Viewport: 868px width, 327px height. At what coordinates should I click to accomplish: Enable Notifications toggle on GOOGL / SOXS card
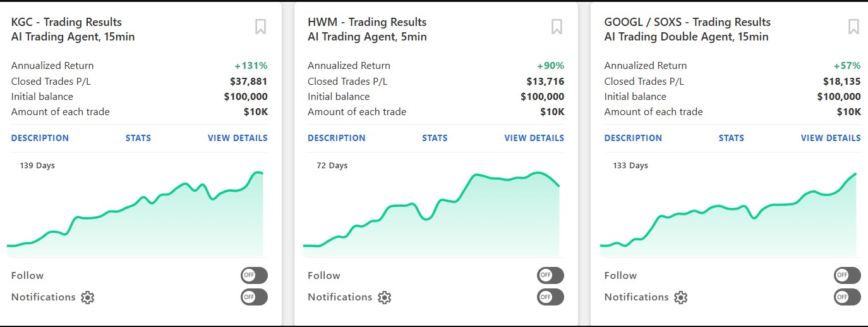click(847, 297)
